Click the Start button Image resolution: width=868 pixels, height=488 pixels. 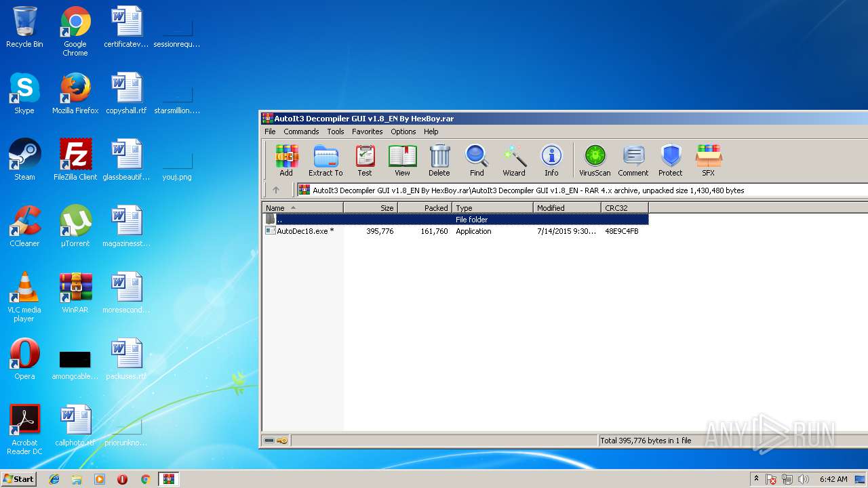coord(18,479)
